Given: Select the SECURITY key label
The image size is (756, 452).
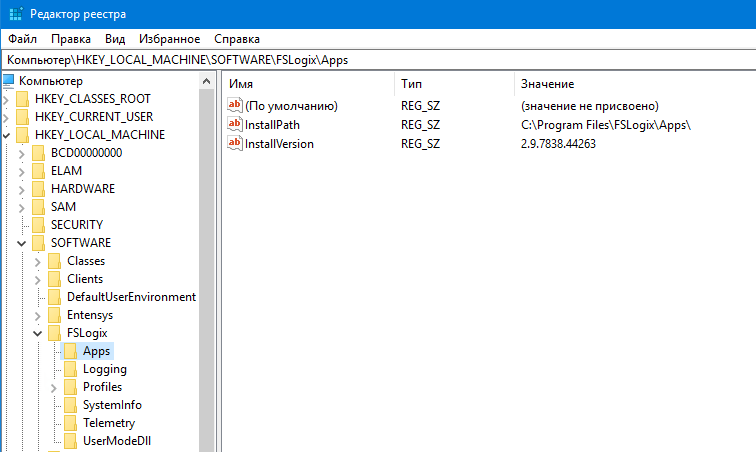Looking at the screenshot, I should click(x=77, y=225).
